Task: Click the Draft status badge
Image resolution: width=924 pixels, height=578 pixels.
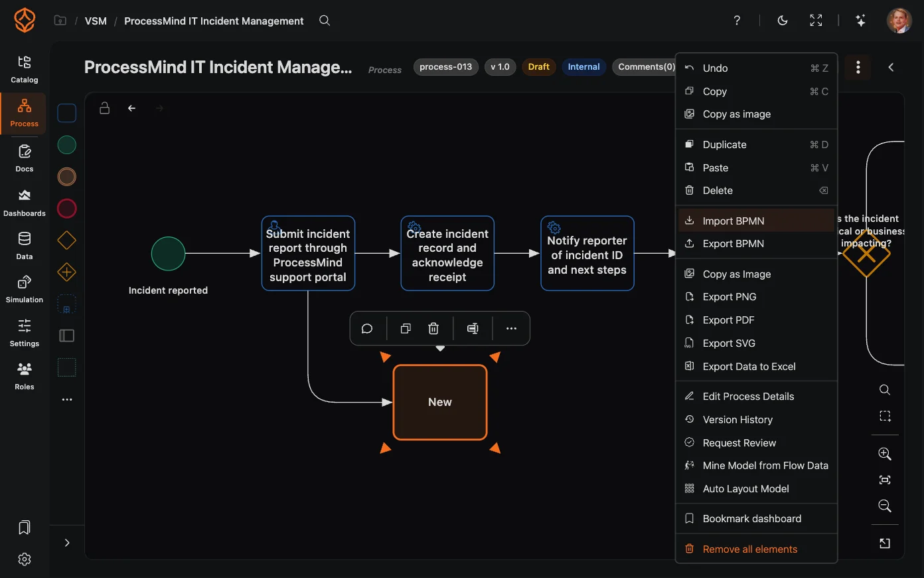Action: point(539,67)
